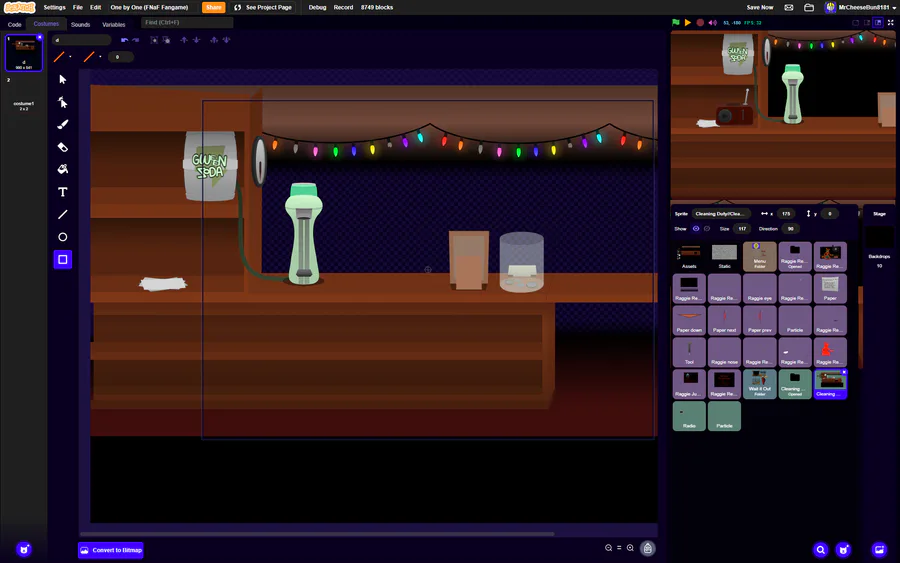Mute the project with speaker icon
The height and width of the screenshot is (563, 900).
(712, 22)
